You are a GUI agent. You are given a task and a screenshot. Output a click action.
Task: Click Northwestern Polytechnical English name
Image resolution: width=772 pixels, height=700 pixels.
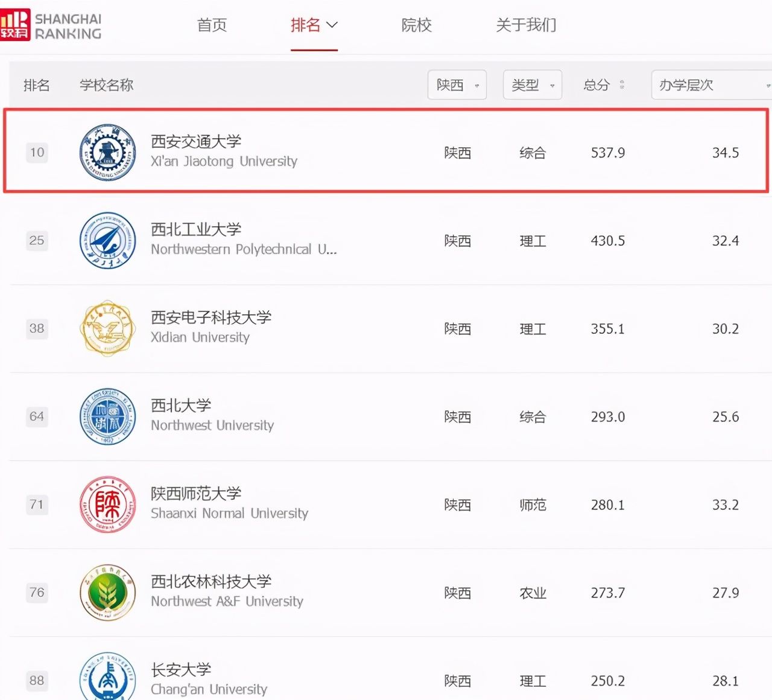pyautogui.click(x=244, y=250)
